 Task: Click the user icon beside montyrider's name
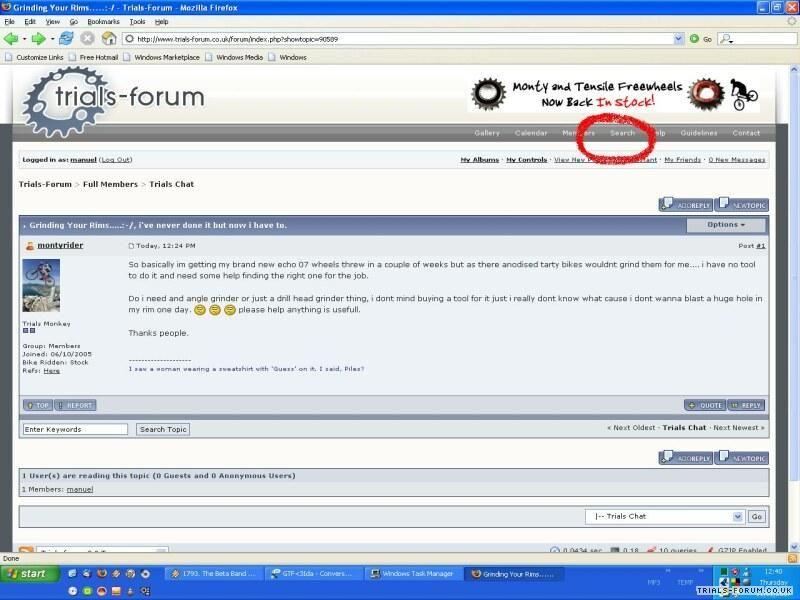[30, 246]
